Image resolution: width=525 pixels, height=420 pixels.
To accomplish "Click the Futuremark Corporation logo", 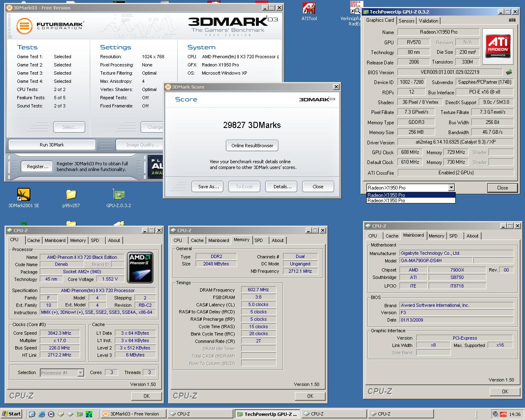I will pyautogui.click(x=50, y=26).
